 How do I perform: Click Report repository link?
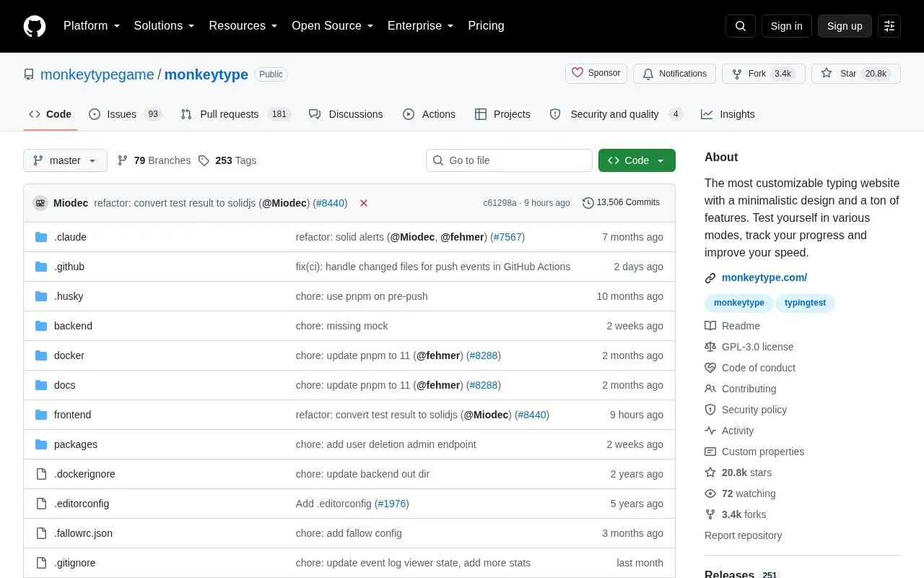(x=743, y=535)
